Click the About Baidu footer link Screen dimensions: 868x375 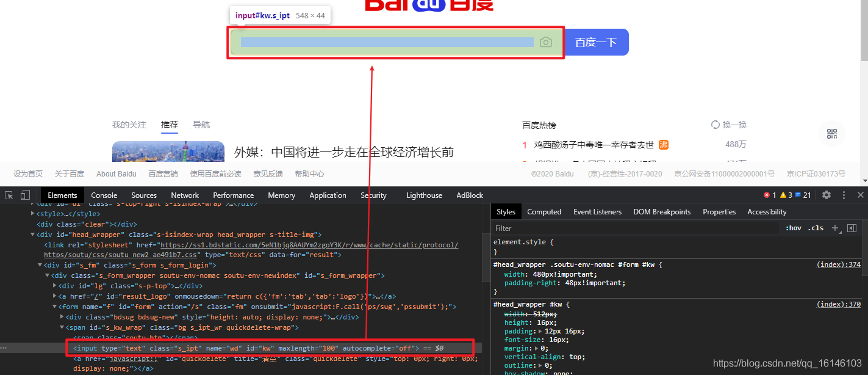tap(117, 174)
